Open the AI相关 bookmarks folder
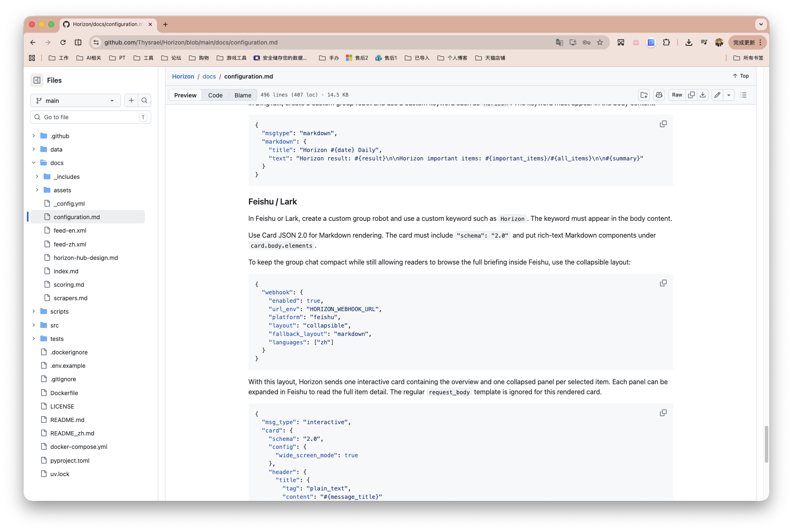 coord(89,58)
